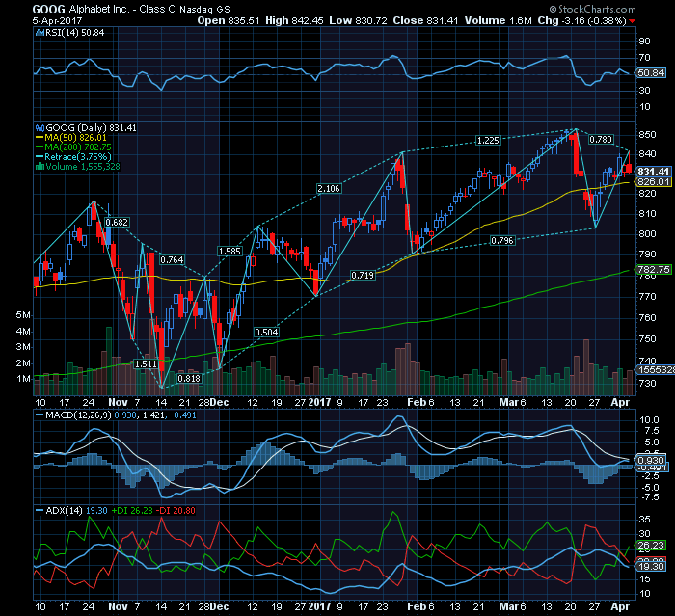Click the 'MA(50) 826.01' legend entry
The width and height of the screenshot is (675, 616).
click(x=71, y=138)
